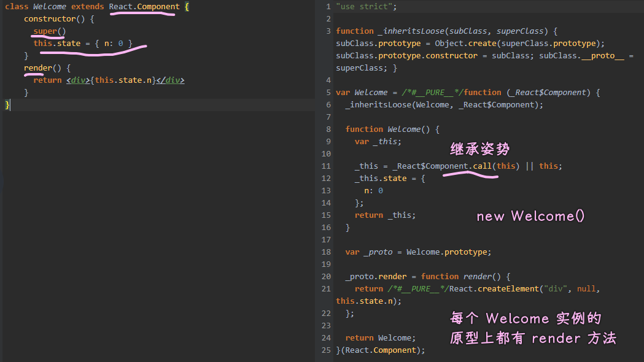644x362 pixels.
Task: Click the 'super' call in constructor
Action: pyautogui.click(x=45, y=31)
